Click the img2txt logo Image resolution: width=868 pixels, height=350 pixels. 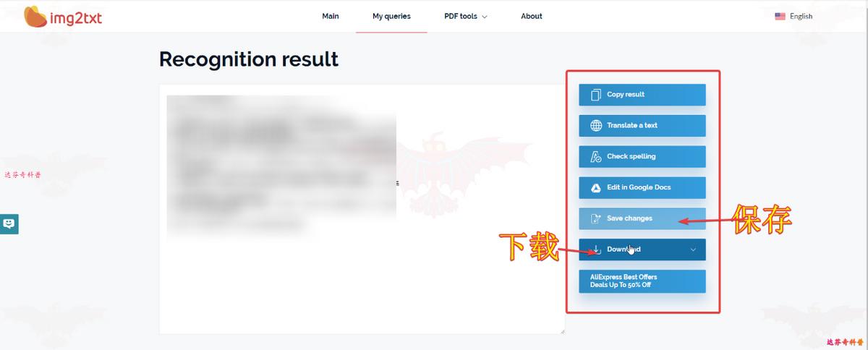(63, 16)
